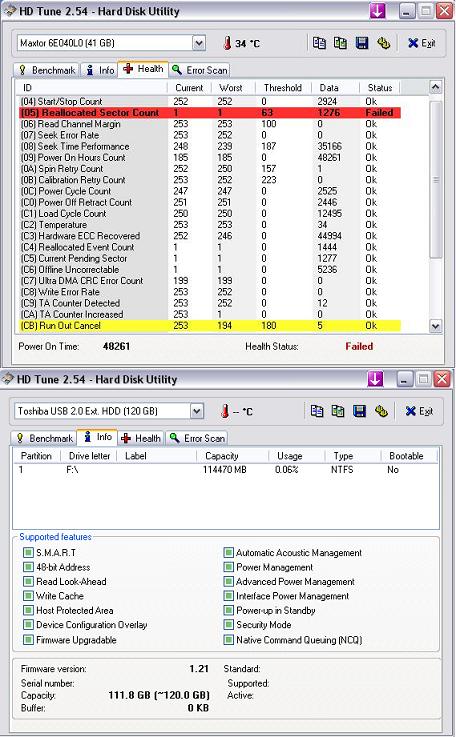The height and width of the screenshot is (737, 456).
Task: Click Write Cache feature checkbox
Action: tap(28, 596)
